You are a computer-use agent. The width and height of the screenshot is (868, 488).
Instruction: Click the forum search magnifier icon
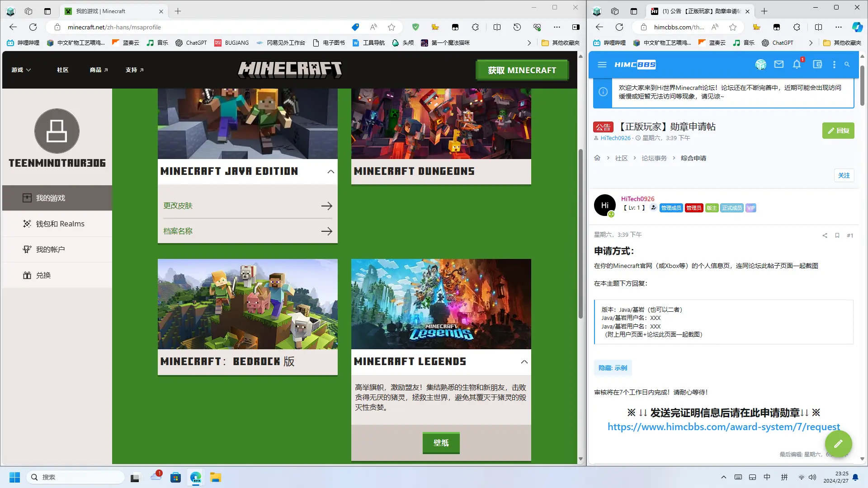(x=847, y=65)
